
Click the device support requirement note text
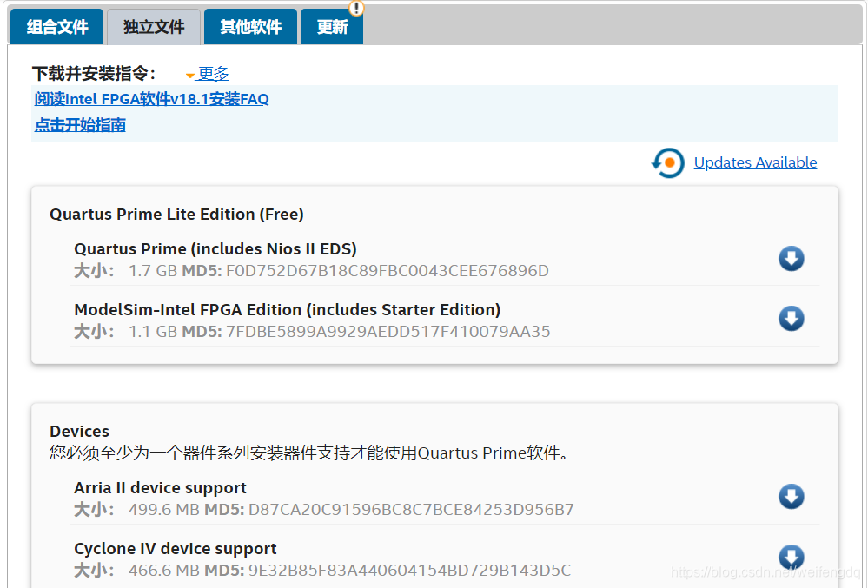(309, 453)
